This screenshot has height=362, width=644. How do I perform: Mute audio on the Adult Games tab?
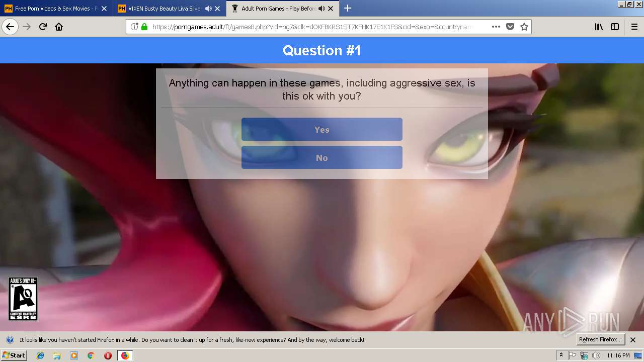[321, 9]
